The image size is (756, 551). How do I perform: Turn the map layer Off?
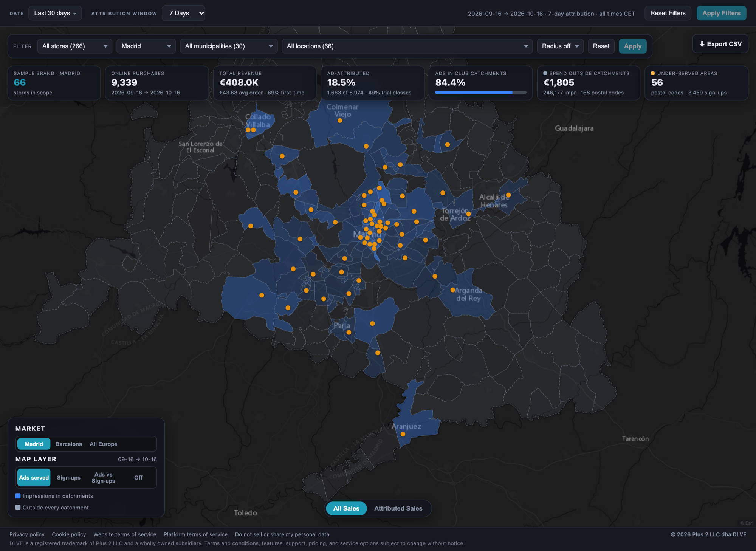pos(138,478)
